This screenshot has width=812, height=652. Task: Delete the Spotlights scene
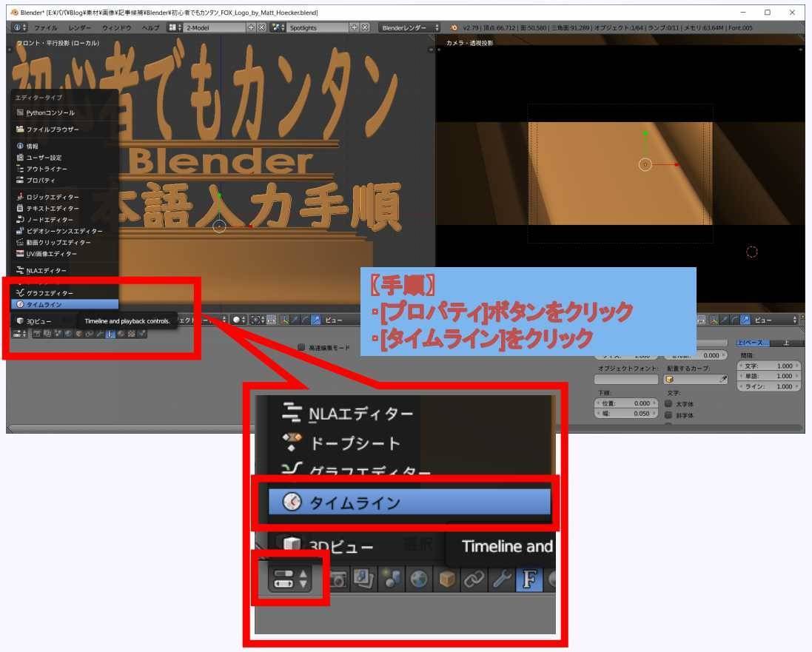365,27
